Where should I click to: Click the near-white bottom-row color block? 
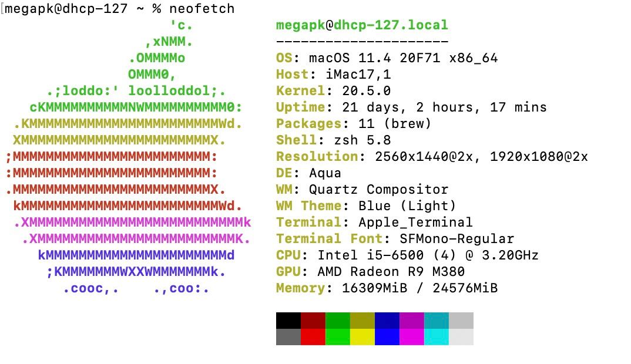click(x=461, y=337)
